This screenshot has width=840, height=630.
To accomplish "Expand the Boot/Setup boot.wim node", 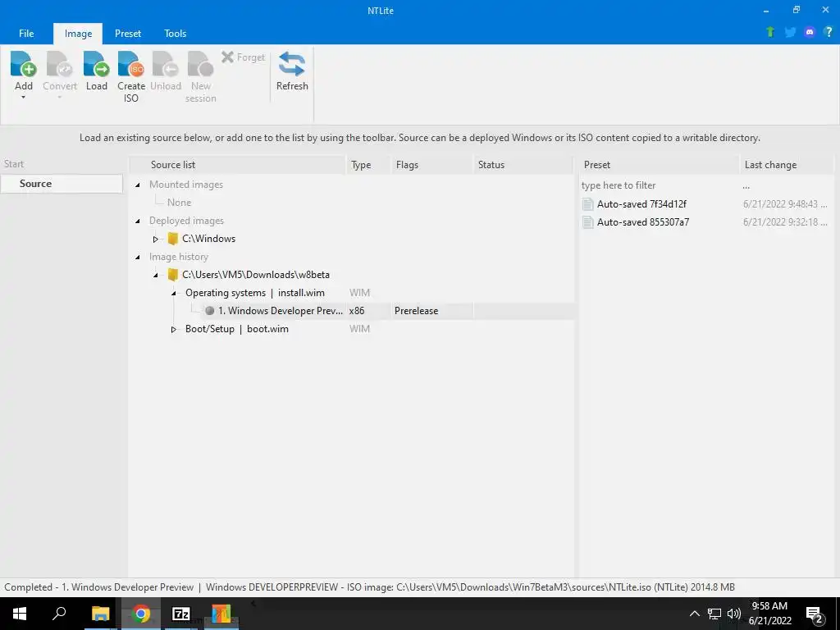I will 174,329.
